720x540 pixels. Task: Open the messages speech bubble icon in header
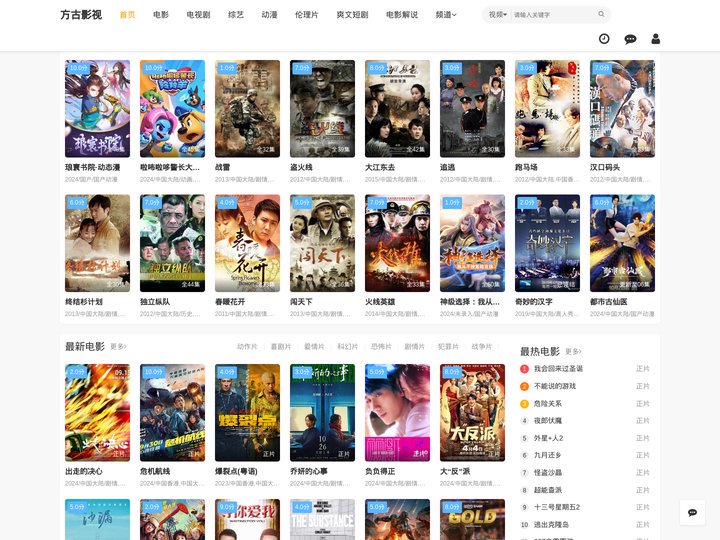point(630,39)
